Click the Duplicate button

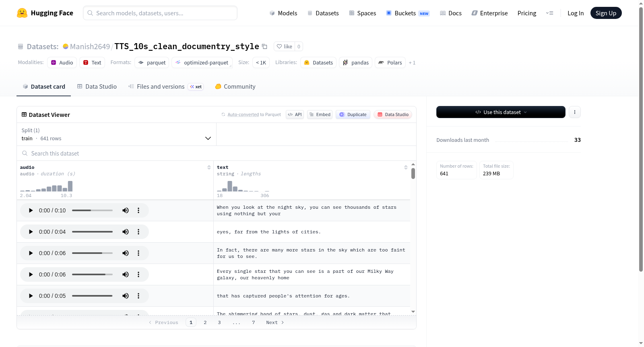(x=353, y=114)
